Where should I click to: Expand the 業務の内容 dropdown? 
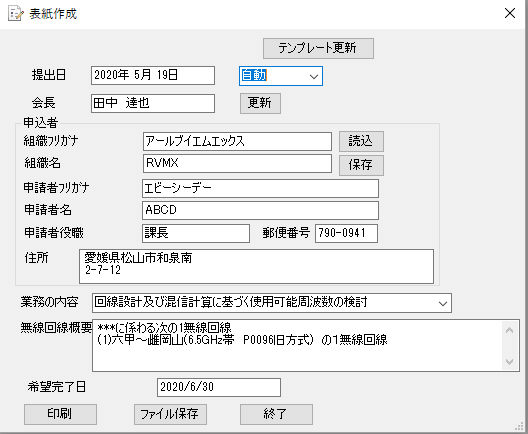(443, 303)
